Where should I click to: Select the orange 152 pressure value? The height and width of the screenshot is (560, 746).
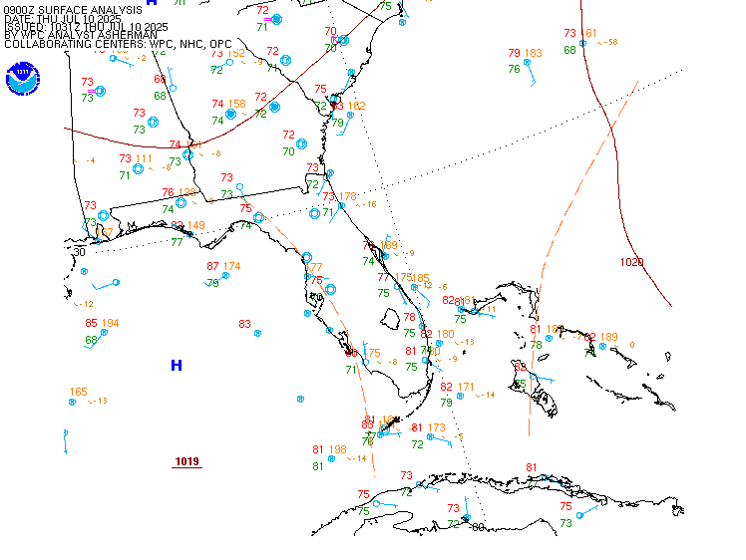pyautogui.click(x=236, y=53)
